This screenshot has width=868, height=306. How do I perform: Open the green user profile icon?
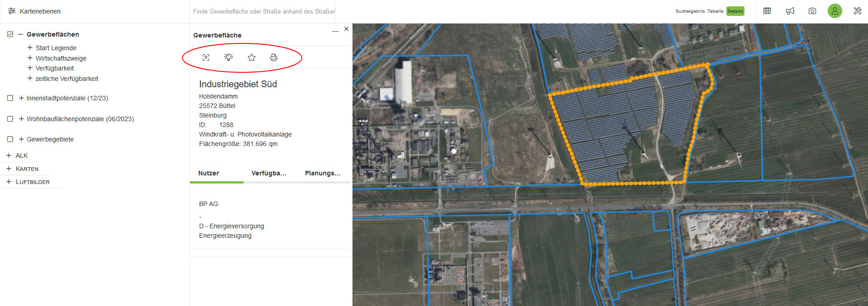click(x=835, y=11)
